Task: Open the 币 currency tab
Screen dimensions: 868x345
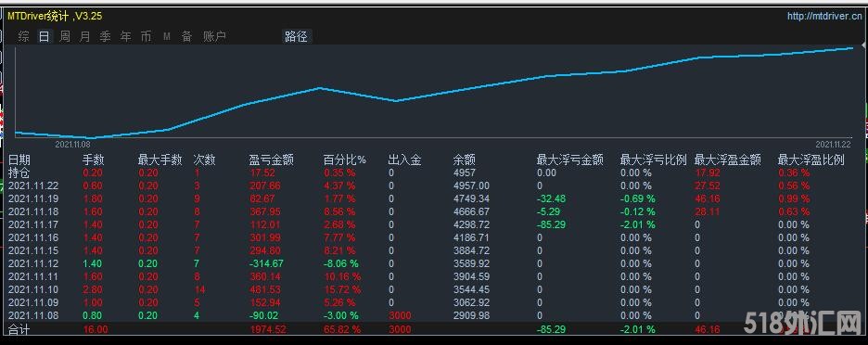Action: pyautogui.click(x=146, y=36)
